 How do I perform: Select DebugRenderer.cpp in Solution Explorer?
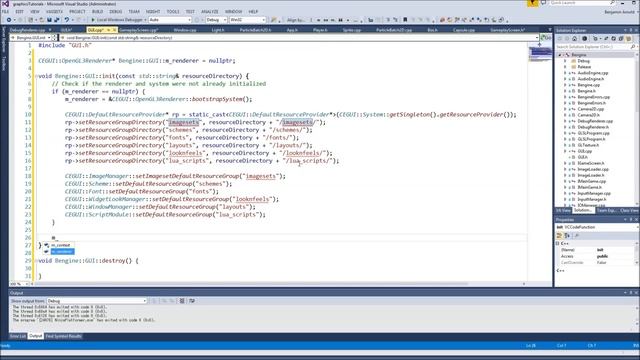pos(595,121)
